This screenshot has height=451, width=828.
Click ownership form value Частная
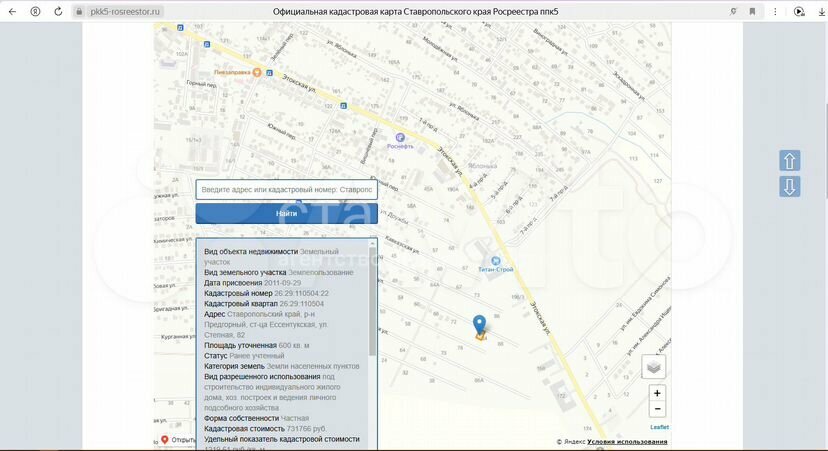(x=295, y=418)
